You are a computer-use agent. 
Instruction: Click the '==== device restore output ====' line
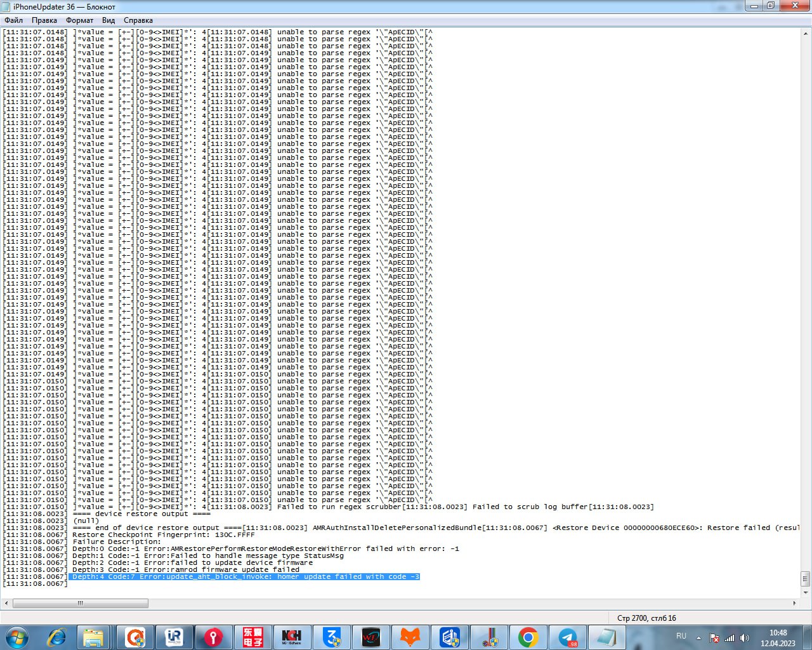(141, 514)
